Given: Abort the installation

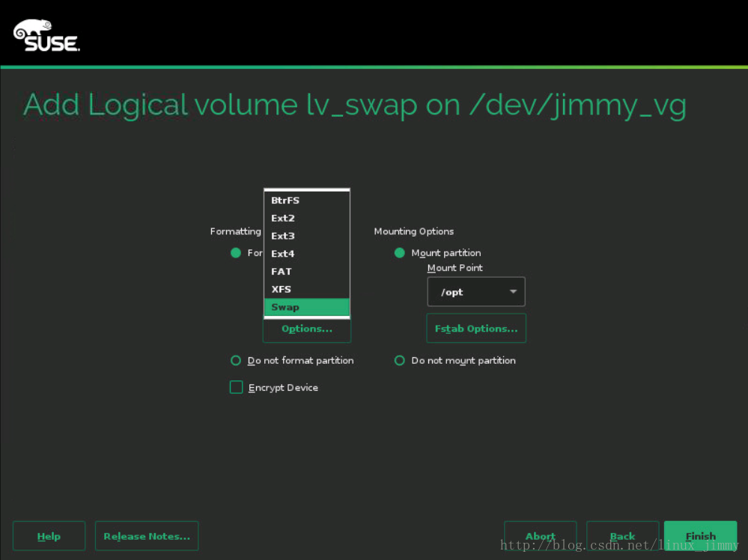Looking at the screenshot, I should tap(541, 536).
